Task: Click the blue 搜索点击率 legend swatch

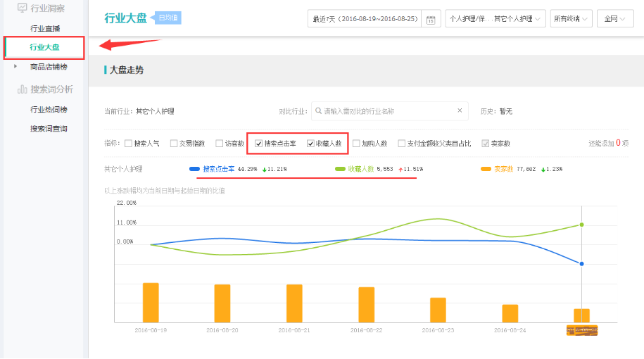Action: pyautogui.click(x=194, y=169)
